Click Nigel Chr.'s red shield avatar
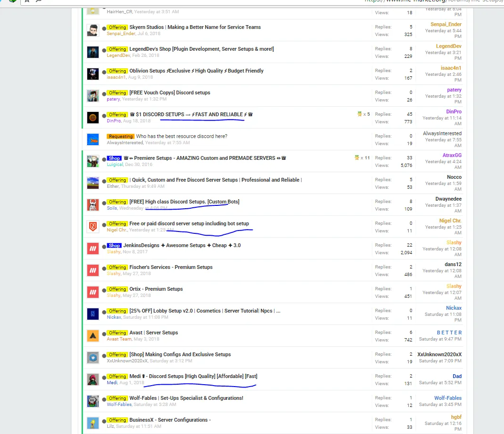 pyautogui.click(x=93, y=227)
